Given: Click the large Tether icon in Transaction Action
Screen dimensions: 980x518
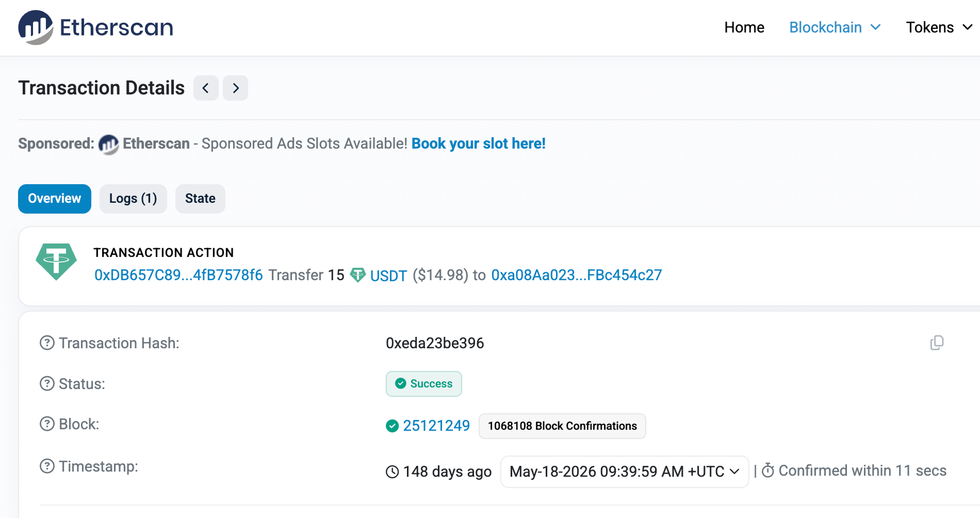Looking at the screenshot, I should pos(56,262).
